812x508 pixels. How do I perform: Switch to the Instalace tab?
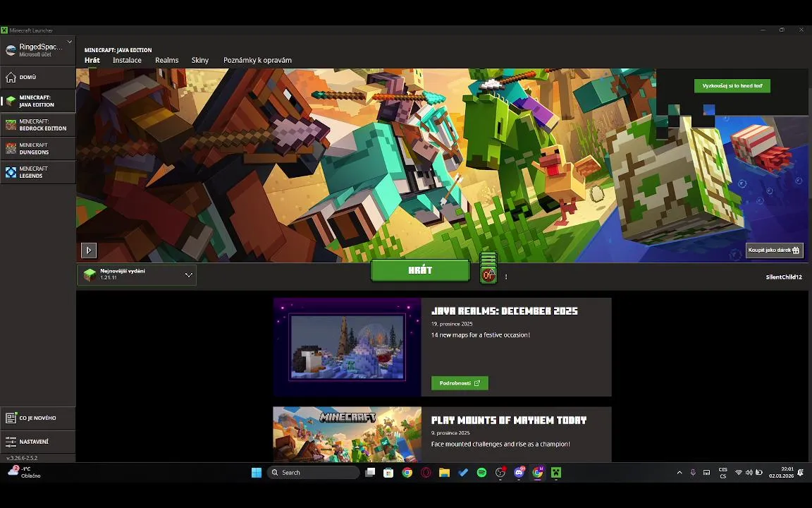click(x=127, y=60)
